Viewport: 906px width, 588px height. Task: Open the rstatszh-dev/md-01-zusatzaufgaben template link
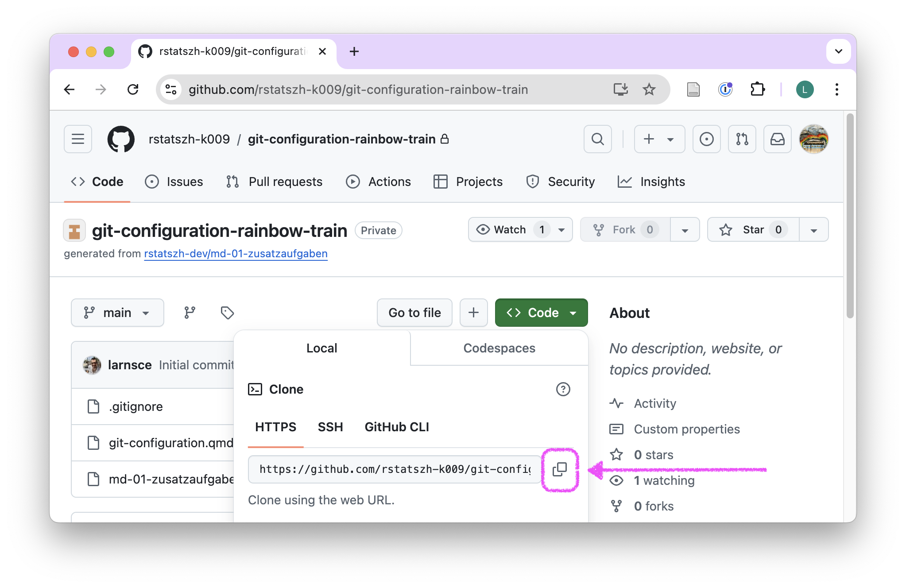pyautogui.click(x=236, y=254)
